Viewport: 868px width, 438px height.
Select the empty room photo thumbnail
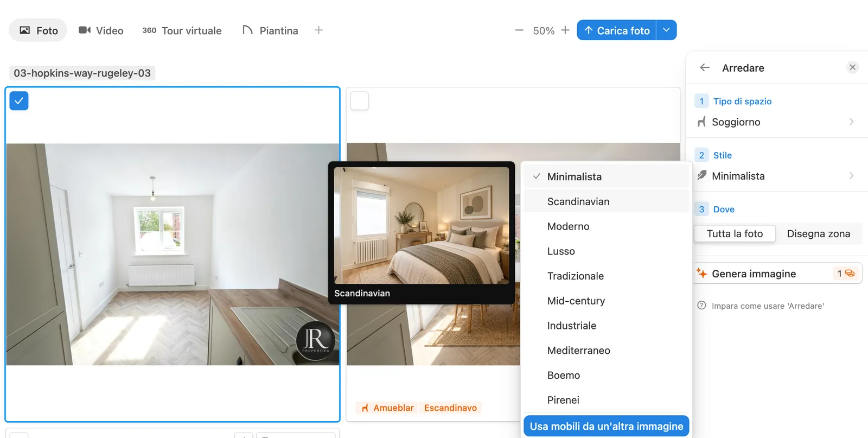click(x=173, y=254)
